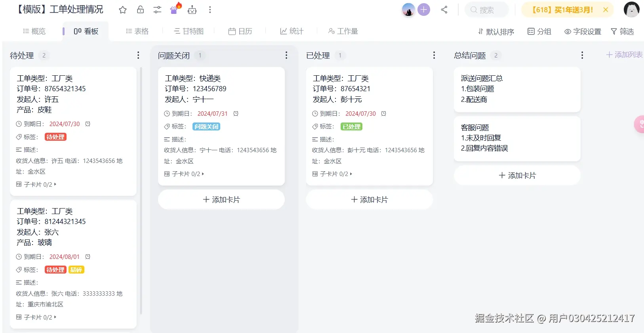The image size is (644, 333).
Task: Click the 描述 icon on 张六's card
Action: (x=19, y=283)
